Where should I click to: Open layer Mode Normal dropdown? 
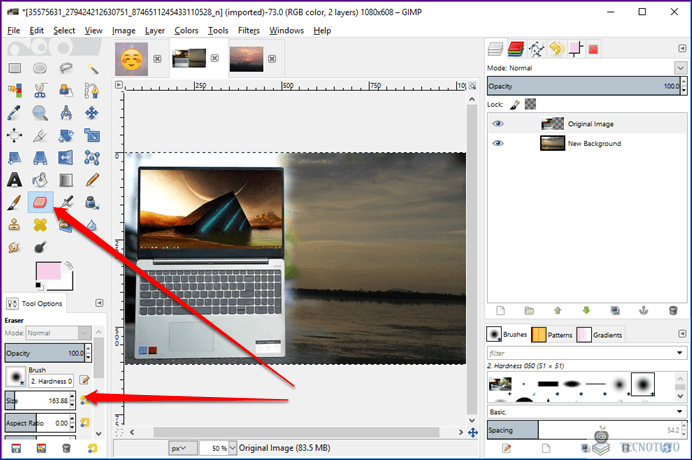(x=680, y=68)
